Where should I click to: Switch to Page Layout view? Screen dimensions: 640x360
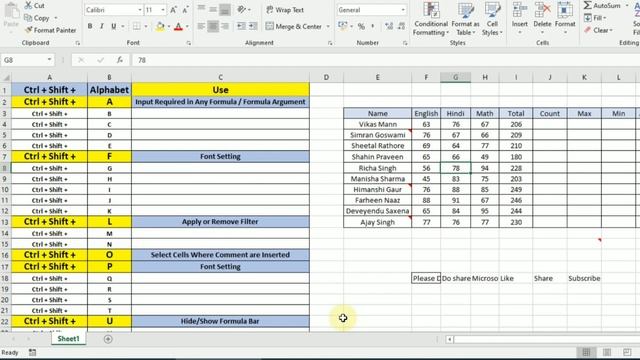click(607, 352)
